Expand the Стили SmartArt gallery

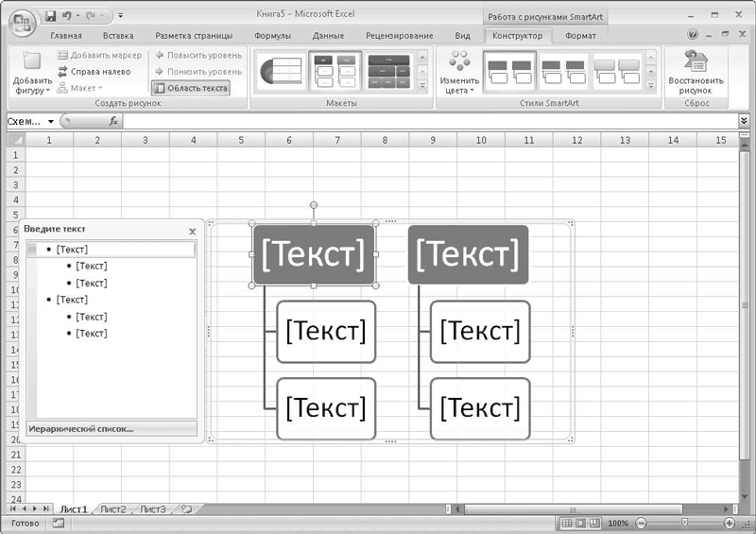click(x=651, y=86)
